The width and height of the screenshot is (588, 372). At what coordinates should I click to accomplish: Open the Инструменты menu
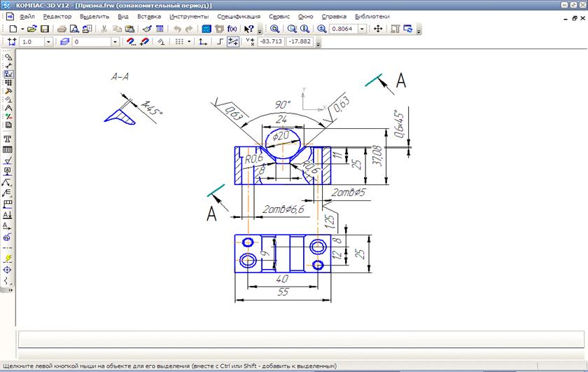pos(188,15)
